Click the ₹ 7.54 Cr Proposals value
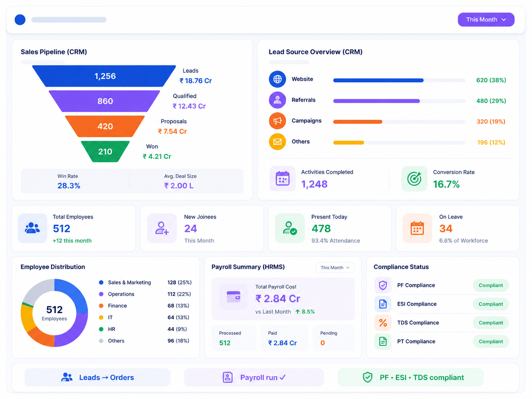This screenshot has height=399, width=532. tap(172, 132)
